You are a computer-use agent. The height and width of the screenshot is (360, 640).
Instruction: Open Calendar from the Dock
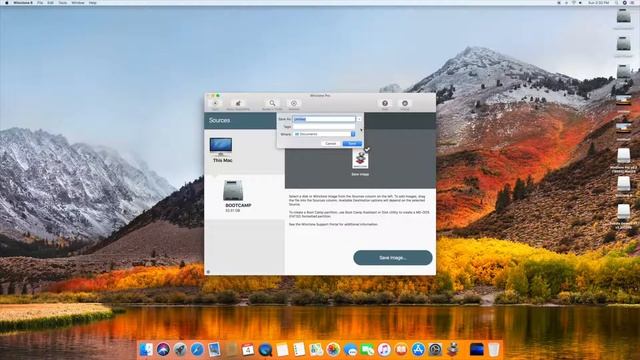[248, 350]
